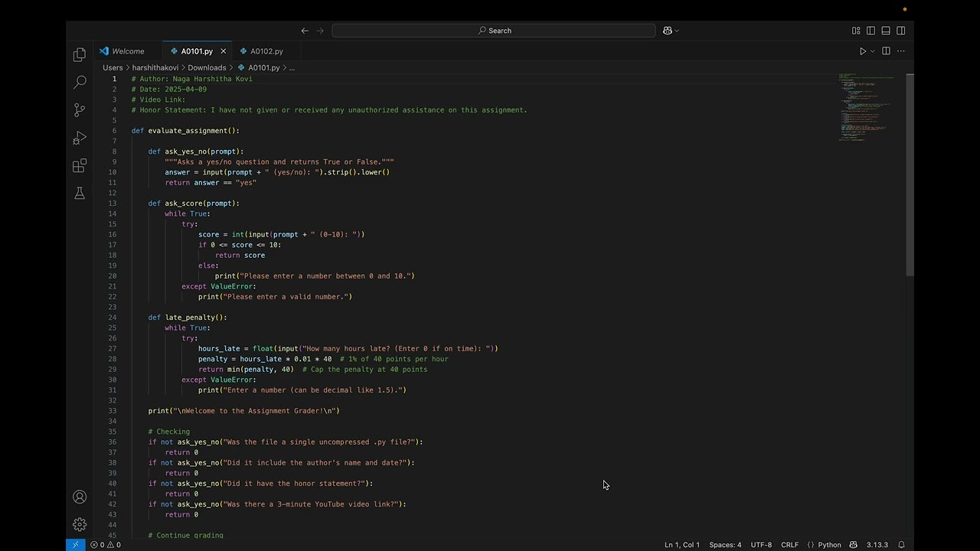Open the notifications bell in status bar
The height and width of the screenshot is (551, 980).
click(901, 545)
